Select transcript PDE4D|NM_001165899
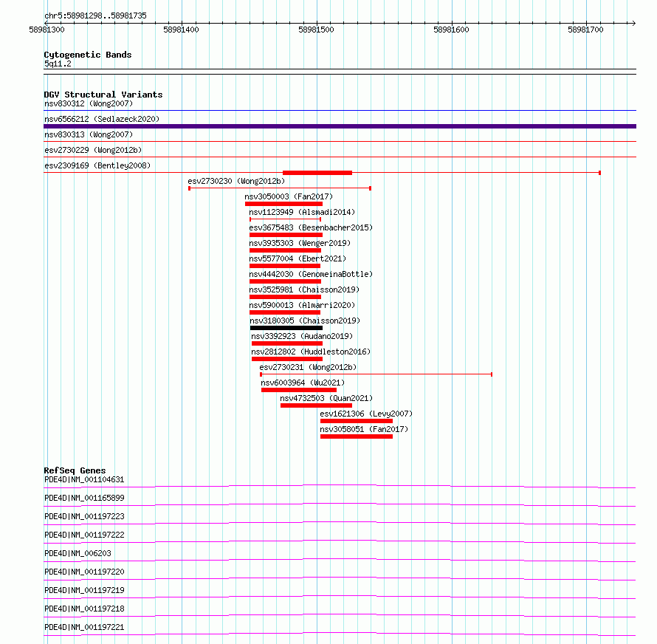Viewport: 657px width, 644px height. coord(84,498)
